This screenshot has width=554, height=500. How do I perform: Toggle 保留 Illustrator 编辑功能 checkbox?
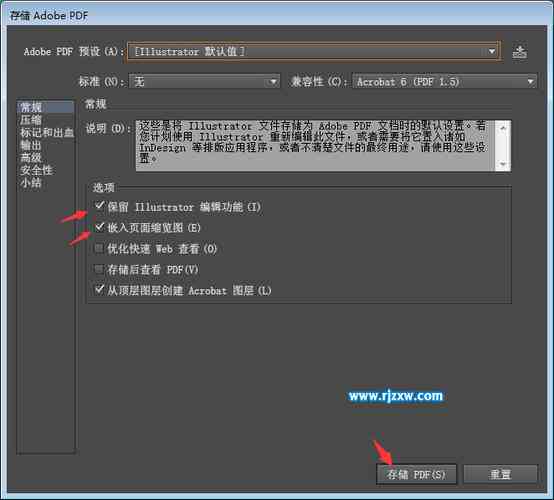coord(100,206)
